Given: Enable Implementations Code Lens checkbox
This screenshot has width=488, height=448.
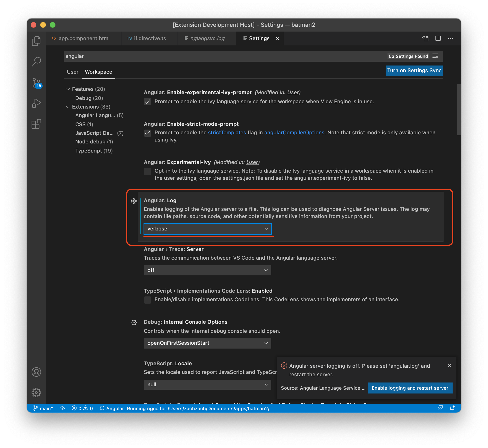Looking at the screenshot, I should click(x=147, y=300).
